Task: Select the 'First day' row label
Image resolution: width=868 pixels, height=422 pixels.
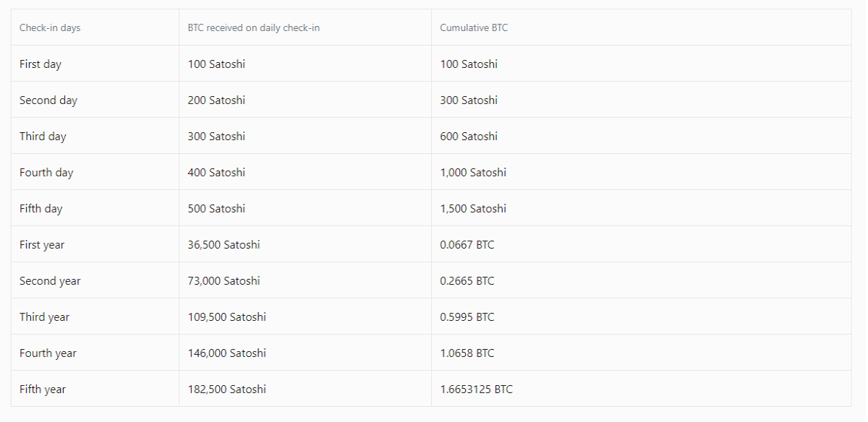Action: [x=41, y=64]
